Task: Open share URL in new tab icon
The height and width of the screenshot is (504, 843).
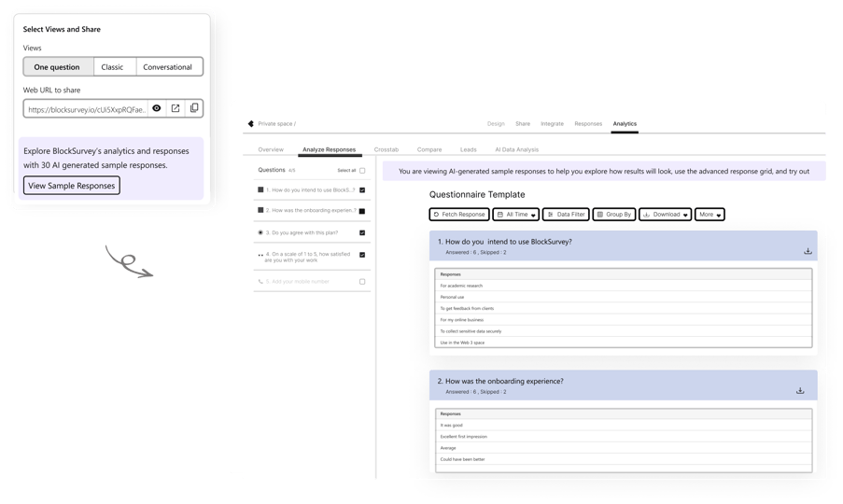Action: click(176, 108)
